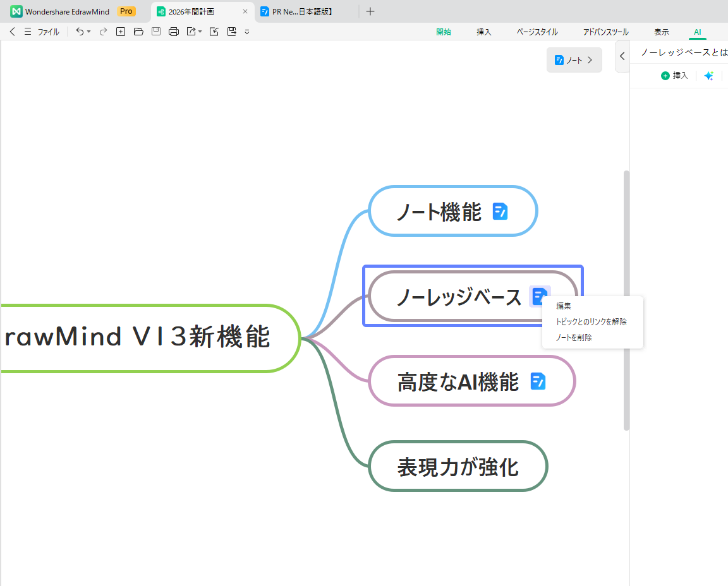
Task: Save the document using the save icon
Action: pyautogui.click(x=156, y=32)
